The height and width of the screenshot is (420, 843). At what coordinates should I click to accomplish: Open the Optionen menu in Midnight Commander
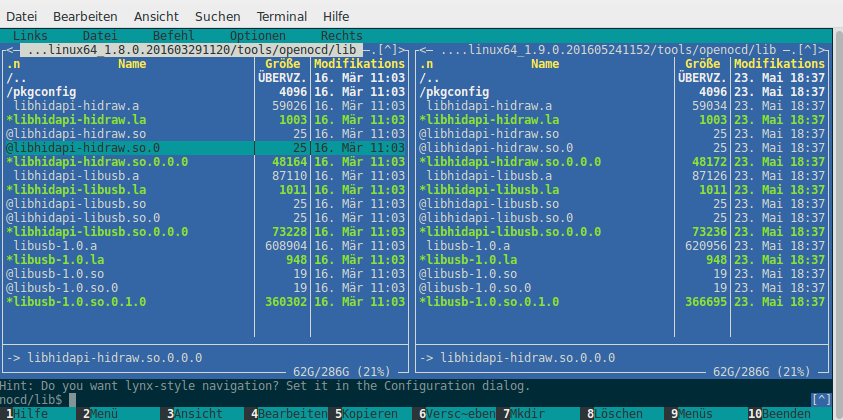pyautogui.click(x=257, y=36)
